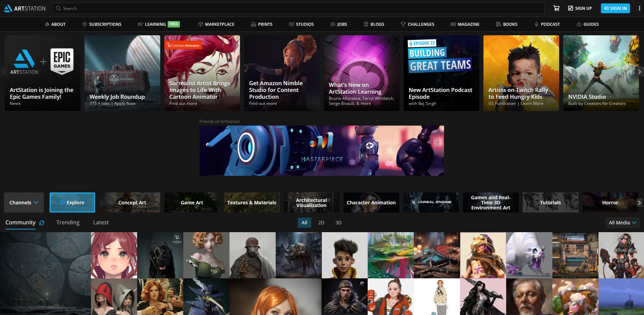644x315 pixels.
Task: Select the Game Art channel
Action: coord(192,203)
